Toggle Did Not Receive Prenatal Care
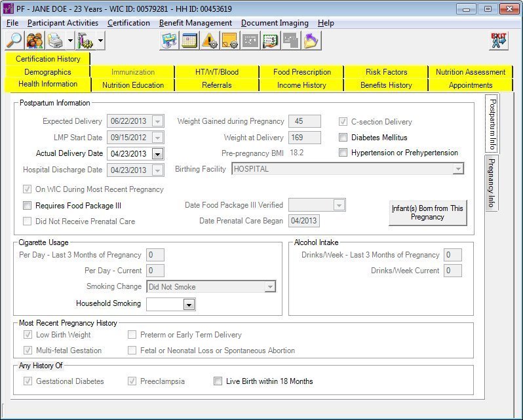The image size is (523, 420). coord(27,221)
